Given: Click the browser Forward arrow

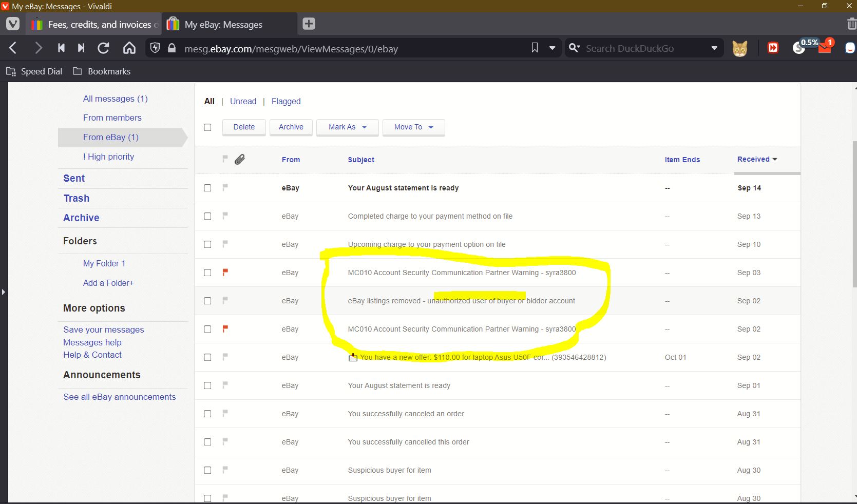Looking at the screenshot, I should tap(38, 48).
